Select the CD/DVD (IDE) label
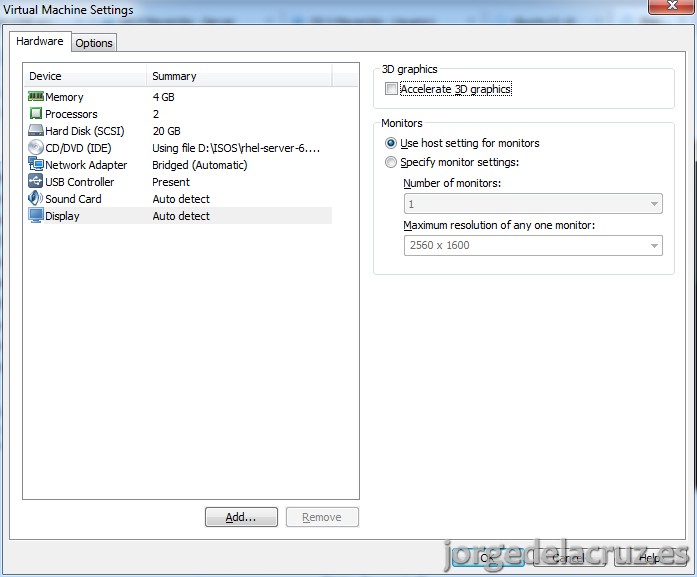The width and height of the screenshot is (697, 577). coord(78,148)
